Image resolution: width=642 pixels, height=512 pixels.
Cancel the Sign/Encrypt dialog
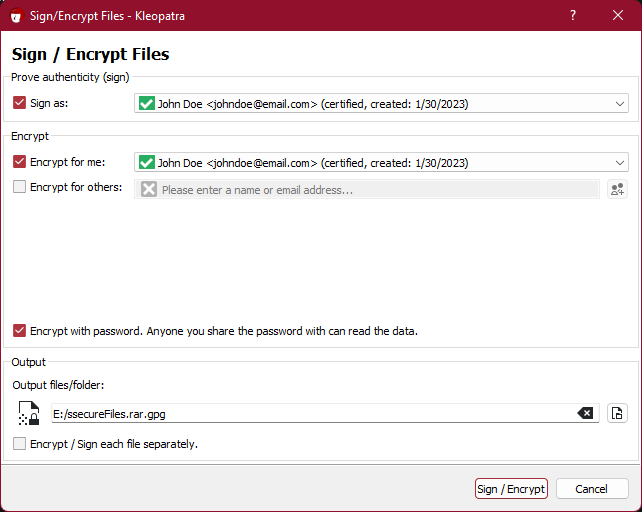click(592, 489)
